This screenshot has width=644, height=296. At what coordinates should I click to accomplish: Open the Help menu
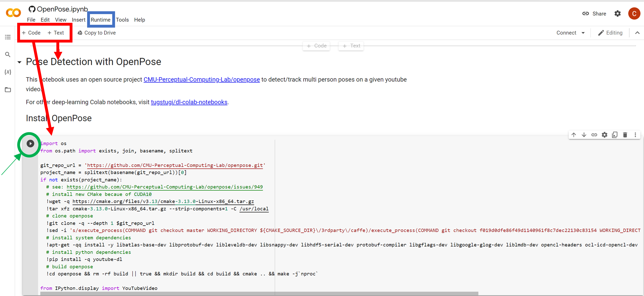[140, 20]
